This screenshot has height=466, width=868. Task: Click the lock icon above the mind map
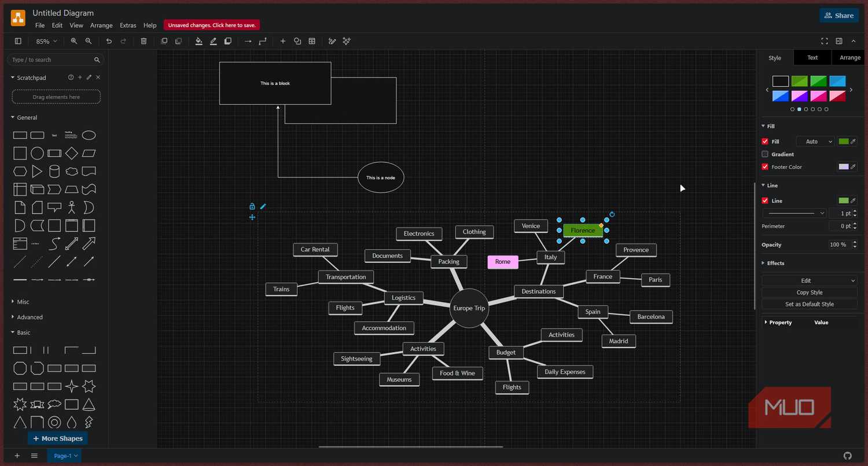(252, 206)
